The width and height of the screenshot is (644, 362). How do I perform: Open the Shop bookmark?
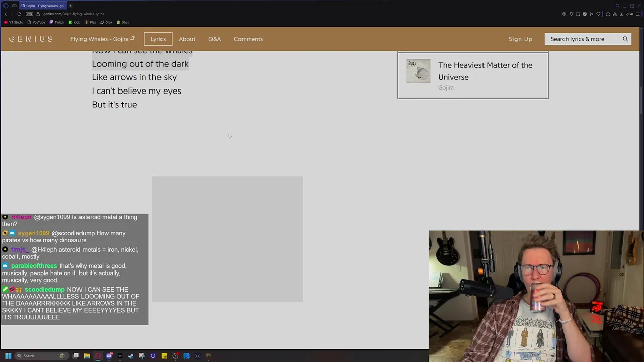coord(123,22)
